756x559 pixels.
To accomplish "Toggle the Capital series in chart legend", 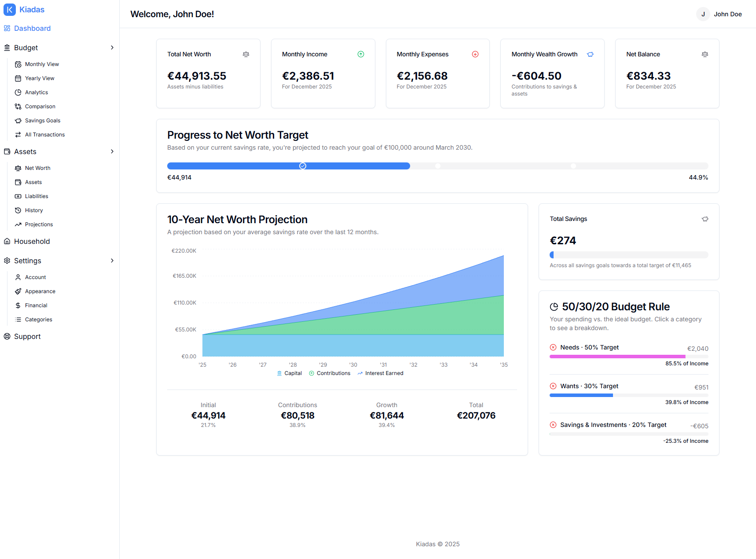I will click(290, 373).
